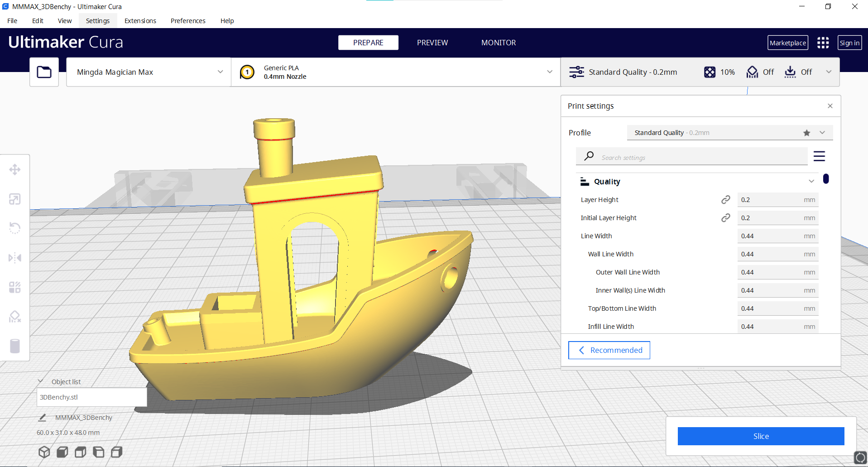Click the Infill Line Width field
This screenshot has height=467, width=868.
(778, 326)
